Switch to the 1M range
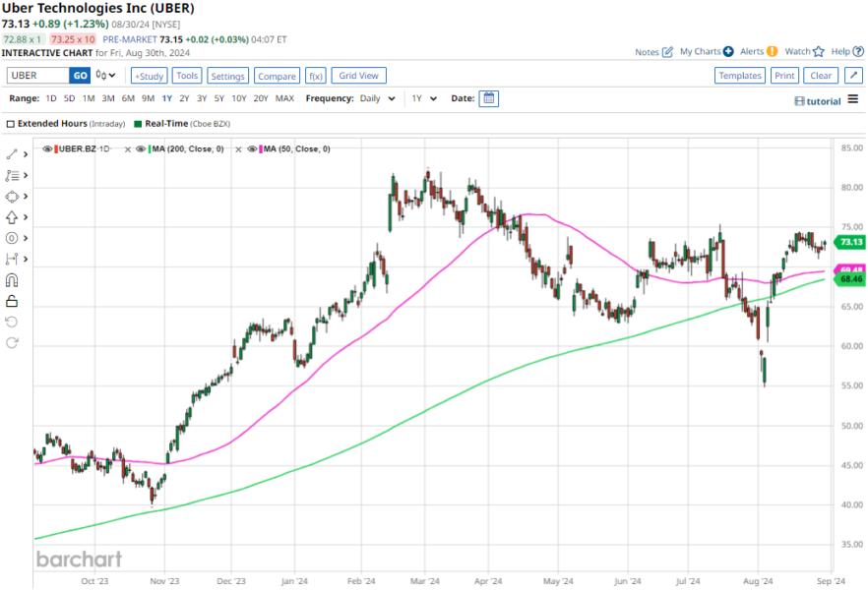868x590 pixels. (x=89, y=98)
